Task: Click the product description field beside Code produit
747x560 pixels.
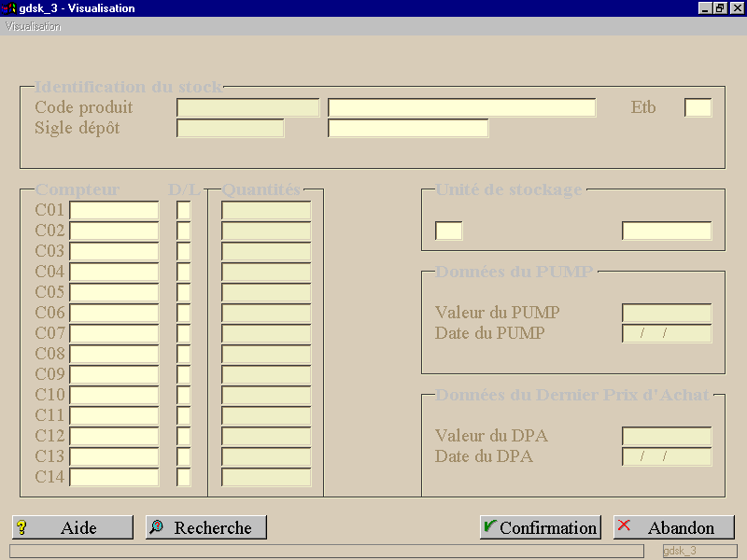Action: point(461,107)
